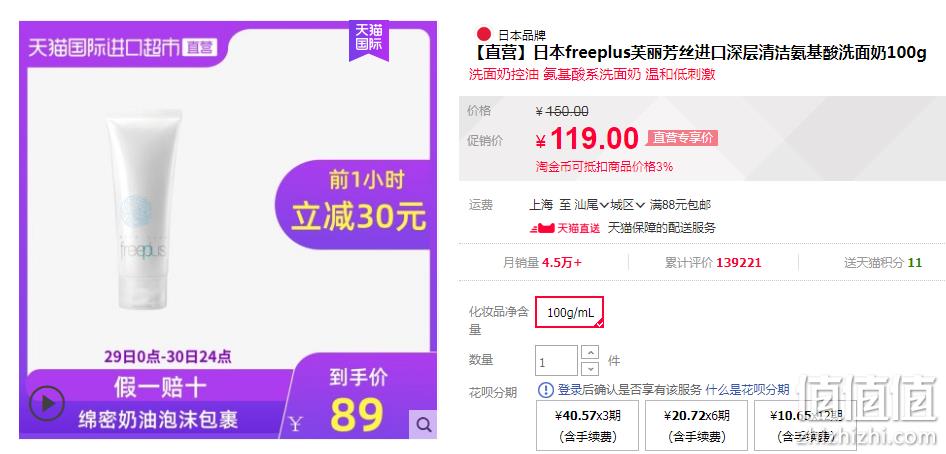
Task: Increase quantity with the up arrow
Action: [x=591, y=353]
